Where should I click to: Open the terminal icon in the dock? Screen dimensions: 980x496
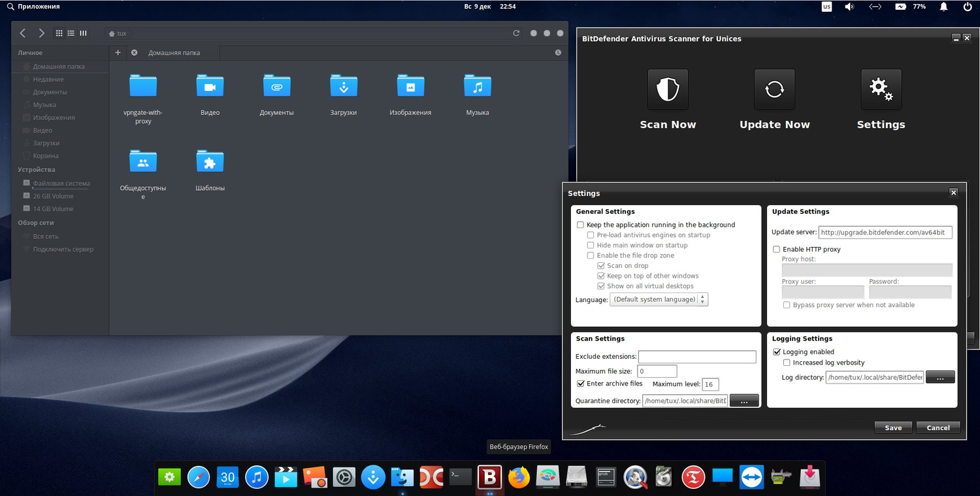point(461,478)
